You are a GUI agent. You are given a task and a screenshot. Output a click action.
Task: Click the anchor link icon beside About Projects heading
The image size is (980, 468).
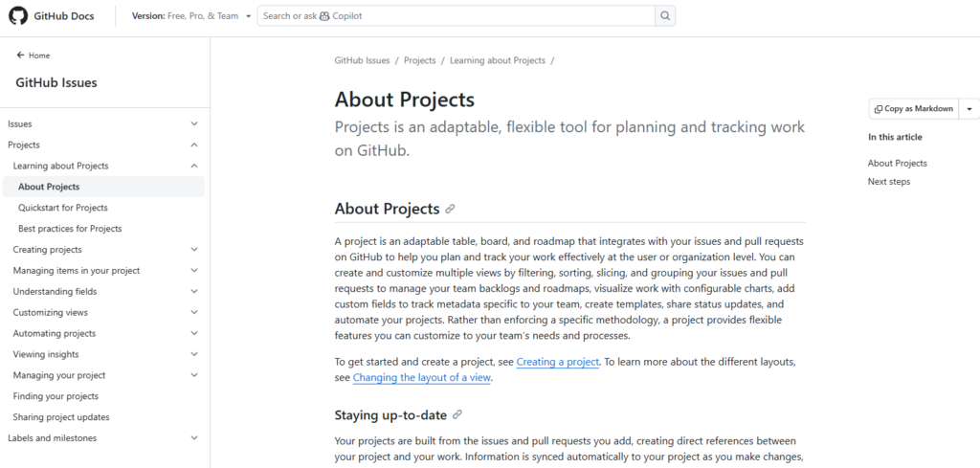[x=450, y=210]
